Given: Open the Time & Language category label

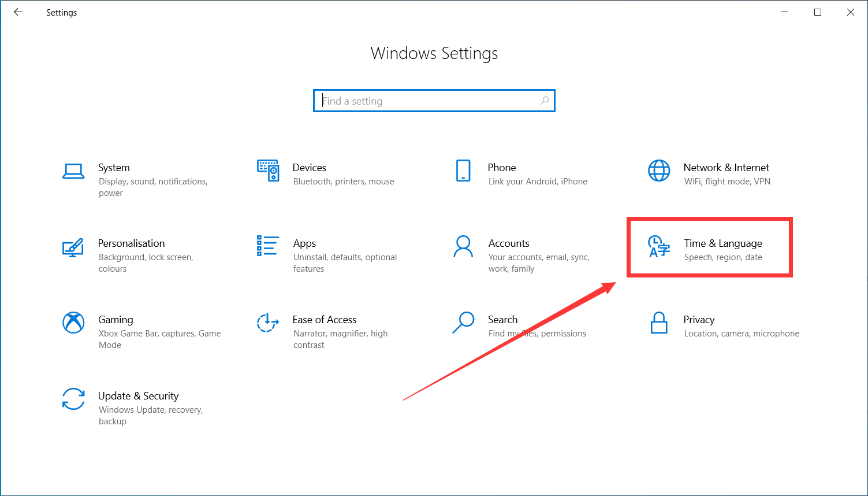Looking at the screenshot, I should (723, 243).
